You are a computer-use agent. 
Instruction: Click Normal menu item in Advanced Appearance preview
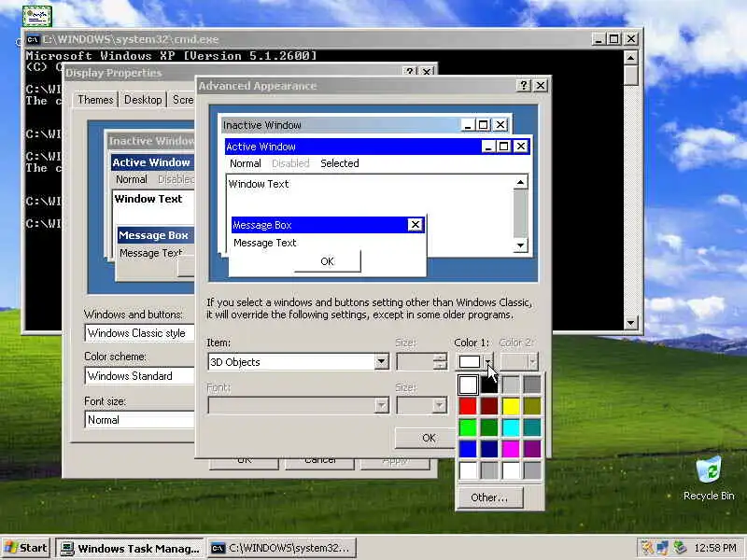(x=246, y=163)
